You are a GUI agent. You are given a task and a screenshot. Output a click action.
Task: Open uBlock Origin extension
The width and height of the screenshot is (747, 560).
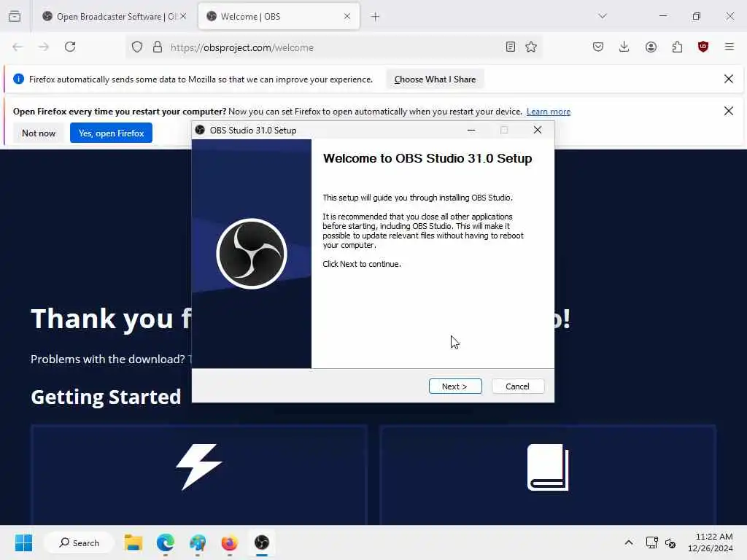[703, 47]
